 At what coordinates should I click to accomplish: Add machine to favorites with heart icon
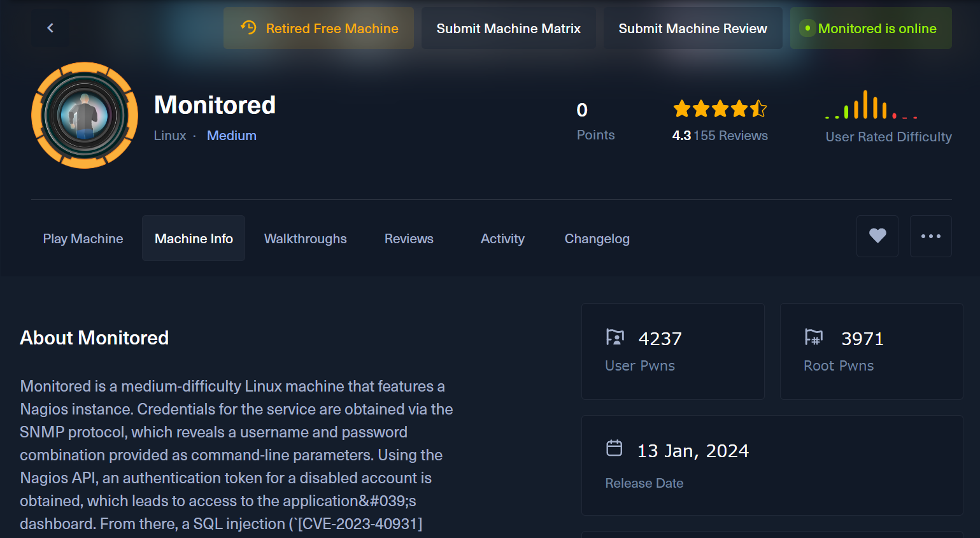[x=877, y=236]
